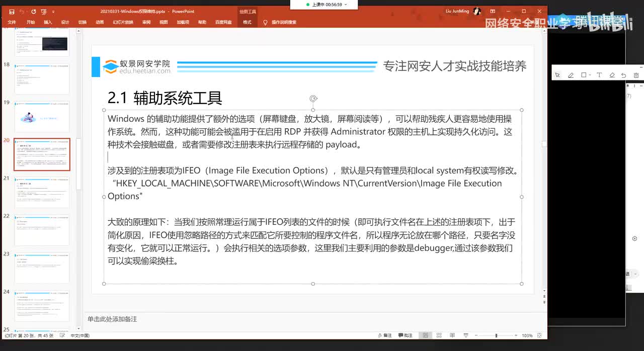Click the zoom slider handle
The height and width of the screenshot is (351, 644).
(496, 335)
